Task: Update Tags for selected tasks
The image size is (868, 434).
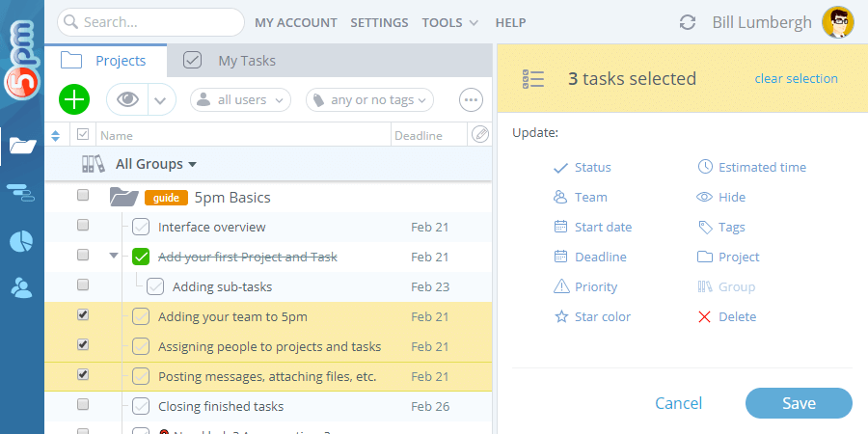Action: 721,227
